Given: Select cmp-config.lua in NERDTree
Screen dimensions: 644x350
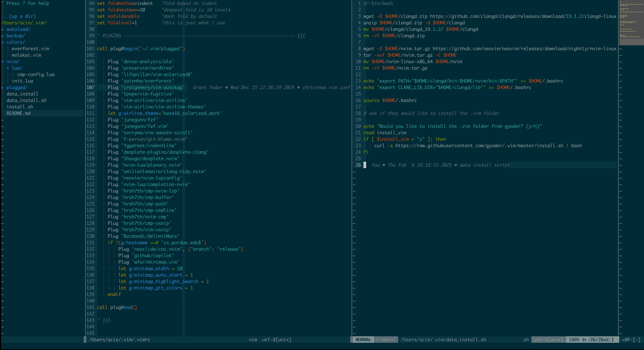Looking at the screenshot, I should click(36, 75).
